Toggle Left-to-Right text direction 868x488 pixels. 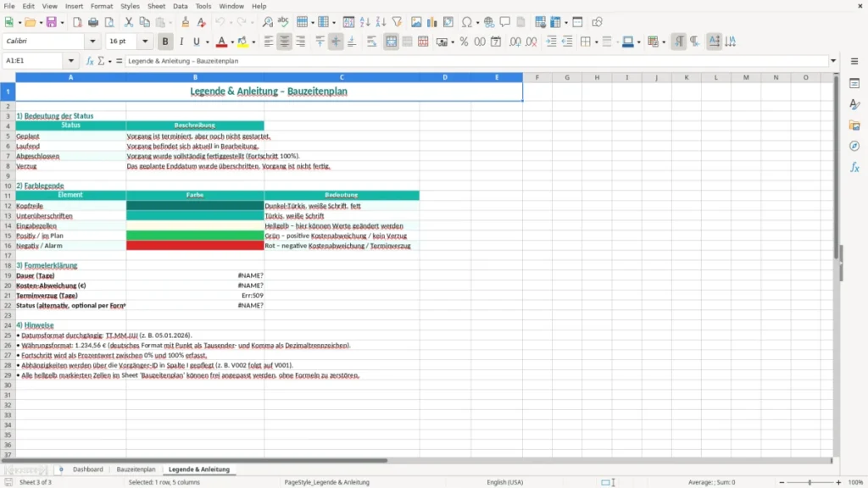[x=679, y=42]
